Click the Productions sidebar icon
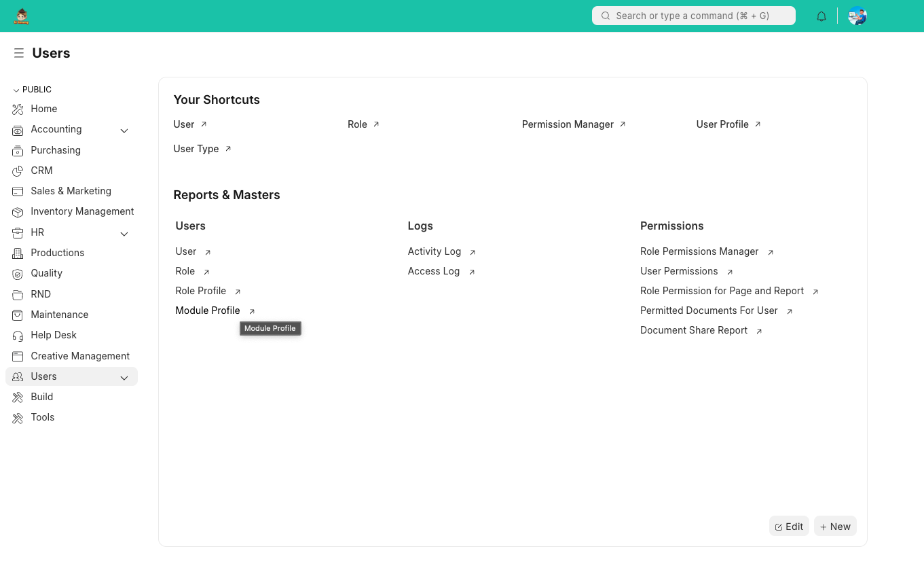The width and height of the screenshot is (924, 587). [x=18, y=253]
